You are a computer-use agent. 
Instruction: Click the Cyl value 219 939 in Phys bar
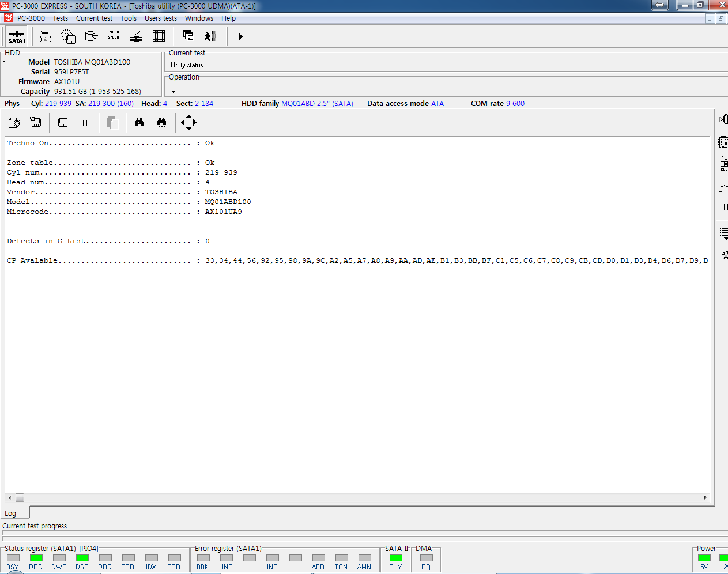[x=58, y=104]
